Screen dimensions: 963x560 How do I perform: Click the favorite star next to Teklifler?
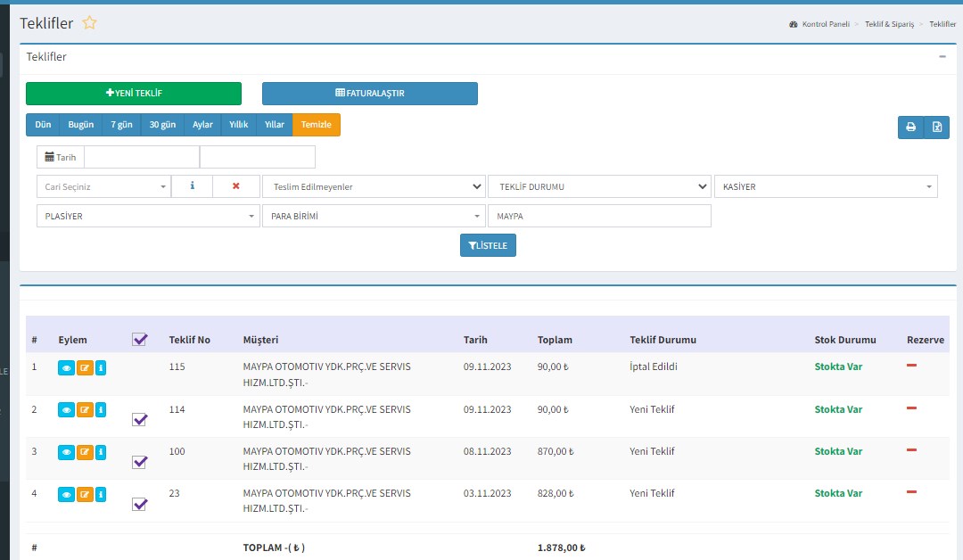pos(89,23)
